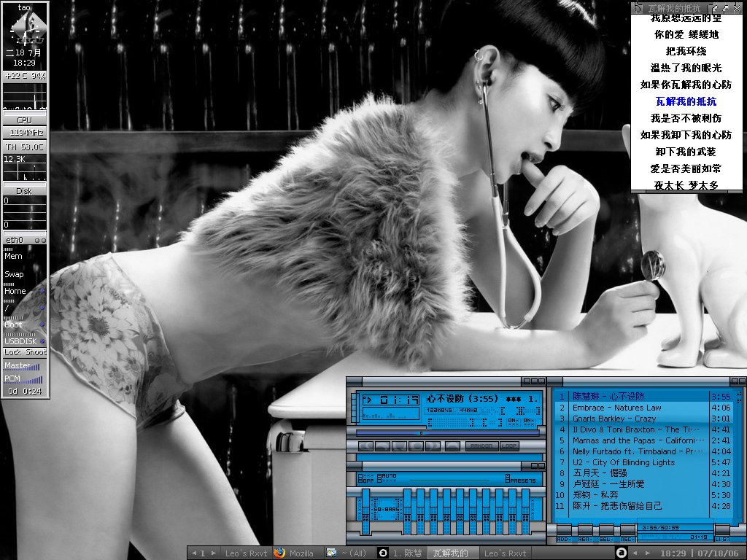Click the playlist vertical scrollbar handle
The image size is (747, 560).
[740, 397]
